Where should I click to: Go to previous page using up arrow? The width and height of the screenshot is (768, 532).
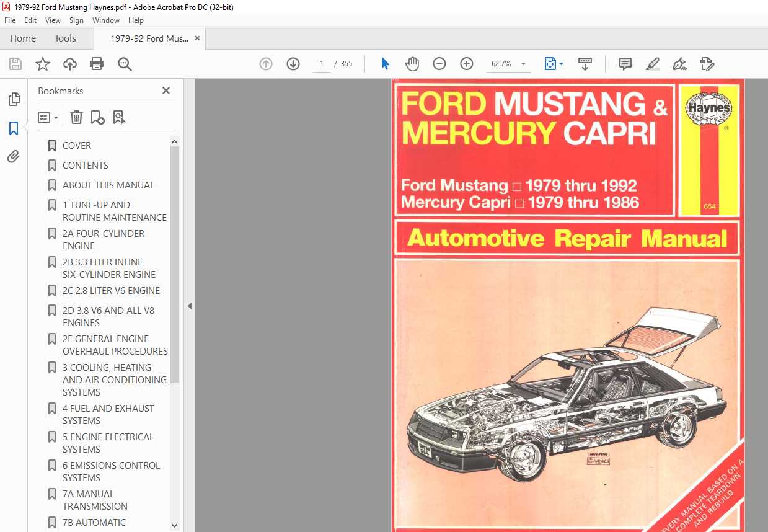point(266,64)
